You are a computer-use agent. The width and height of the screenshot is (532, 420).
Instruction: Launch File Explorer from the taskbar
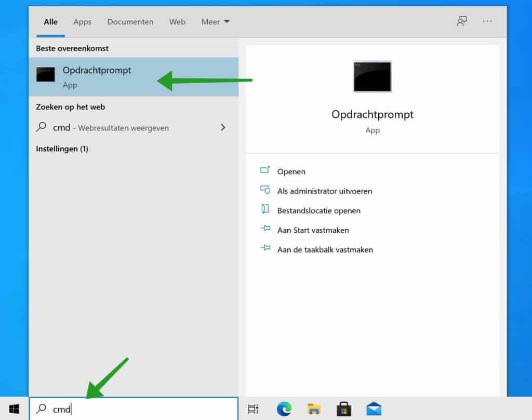pyautogui.click(x=314, y=409)
